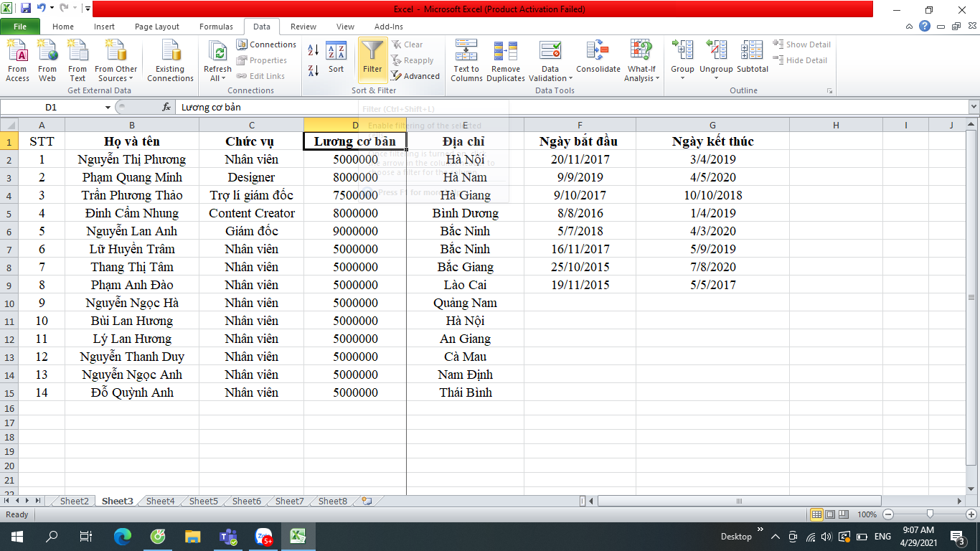980x551 pixels.
Task: Click the insert function fx button
Action: (x=166, y=107)
